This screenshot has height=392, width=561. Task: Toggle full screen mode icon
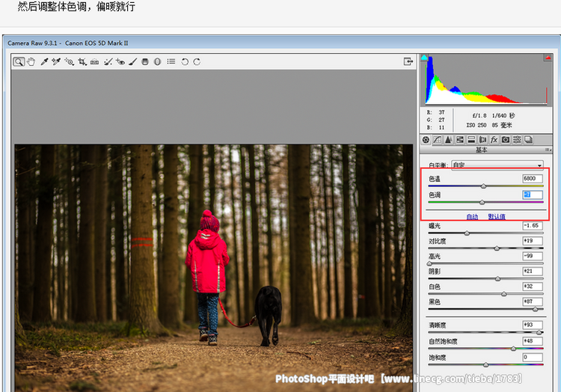pyautogui.click(x=408, y=61)
